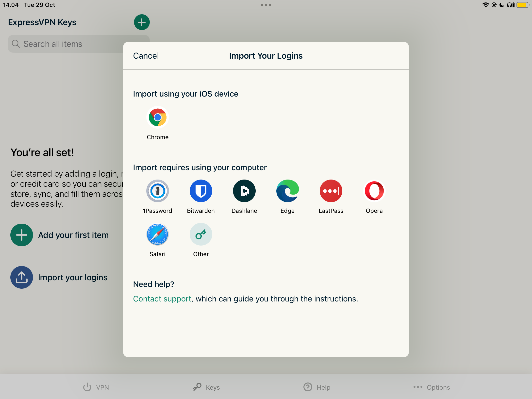Tap the Add your first item plus icon
The width and height of the screenshot is (532, 399).
(22, 235)
